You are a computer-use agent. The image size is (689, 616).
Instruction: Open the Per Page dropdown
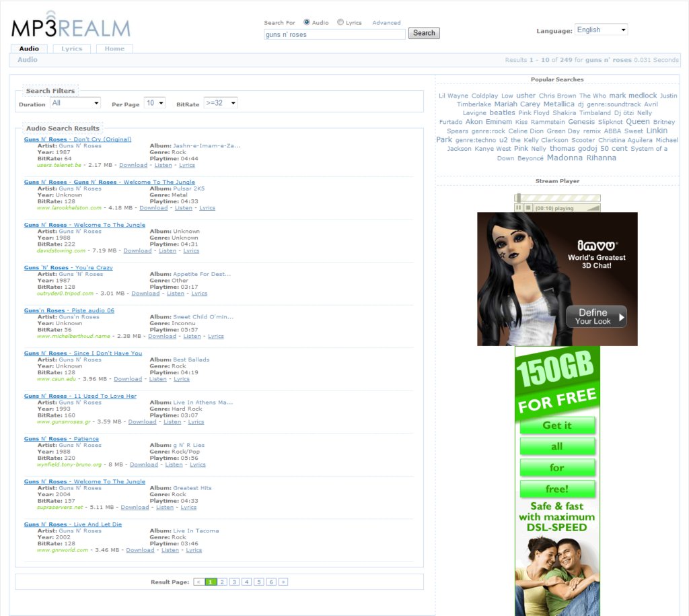click(155, 103)
